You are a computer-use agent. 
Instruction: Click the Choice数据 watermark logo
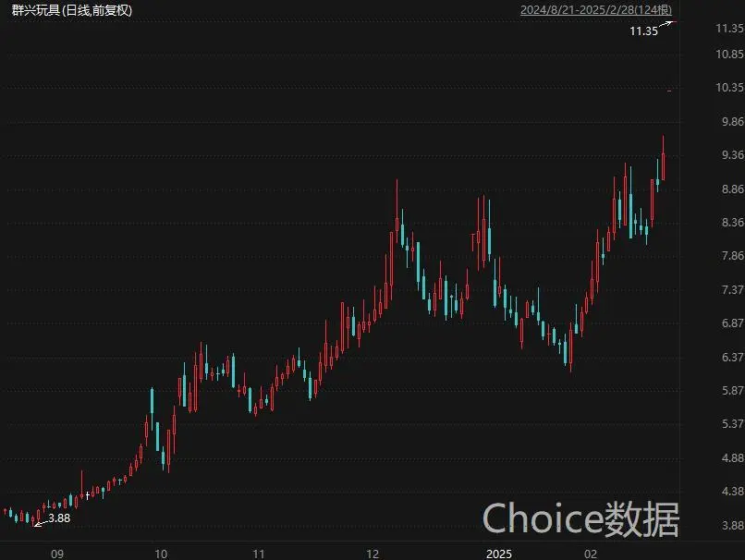(x=581, y=518)
